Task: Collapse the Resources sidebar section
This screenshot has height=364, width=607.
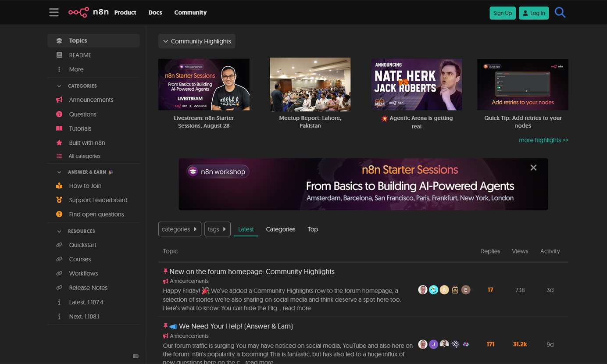Action: [59, 231]
